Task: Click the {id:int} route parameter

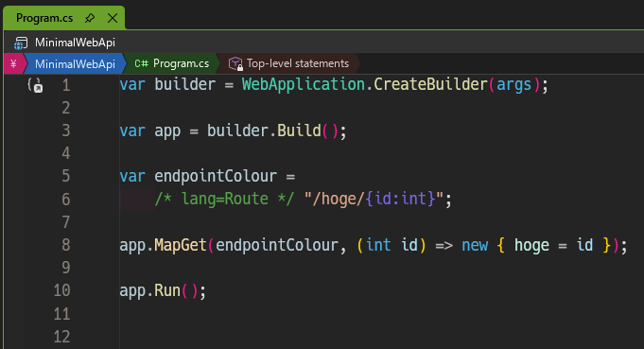Action: tap(400, 200)
